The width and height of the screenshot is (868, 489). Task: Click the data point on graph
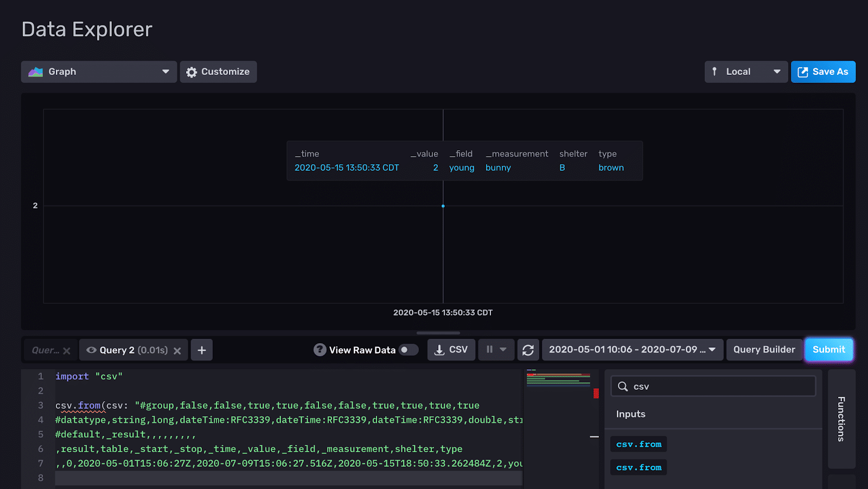(443, 206)
